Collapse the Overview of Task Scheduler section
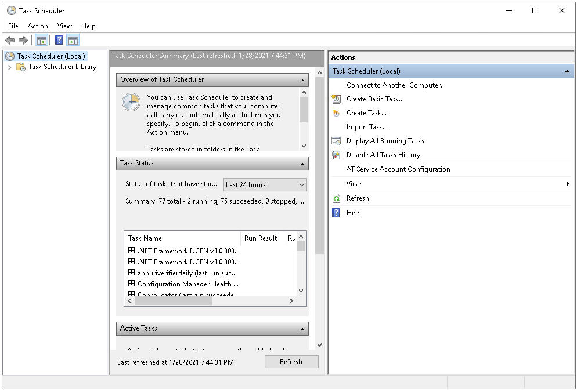The width and height of the screenshot is (577, 392). [x=302, y=79]
